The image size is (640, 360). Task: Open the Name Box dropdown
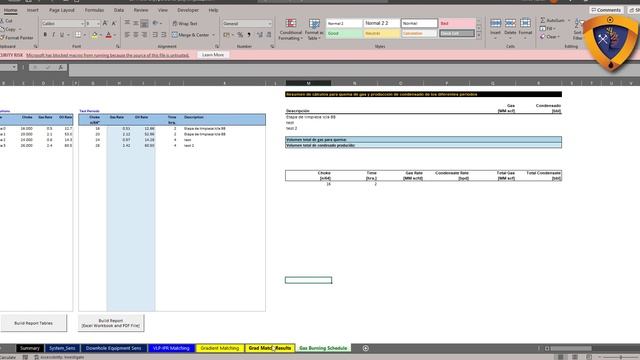[14, 67]
